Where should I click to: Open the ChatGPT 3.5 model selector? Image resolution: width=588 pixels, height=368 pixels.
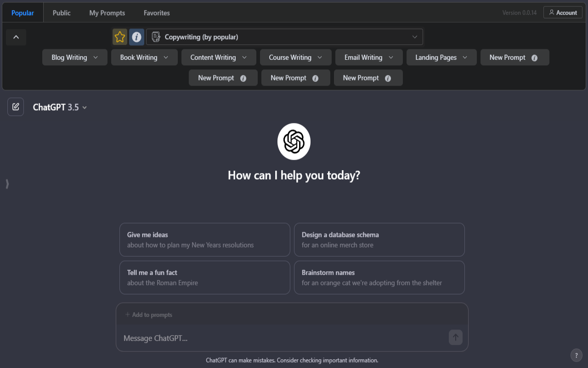tap(60, 107)
